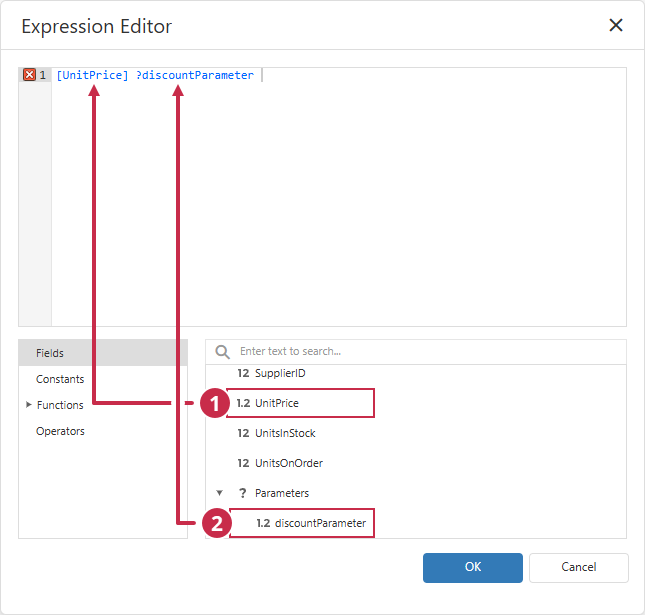Click the question mark icon beside Parameters
Screen dimensions: 645x615
(x=243, y=493)
